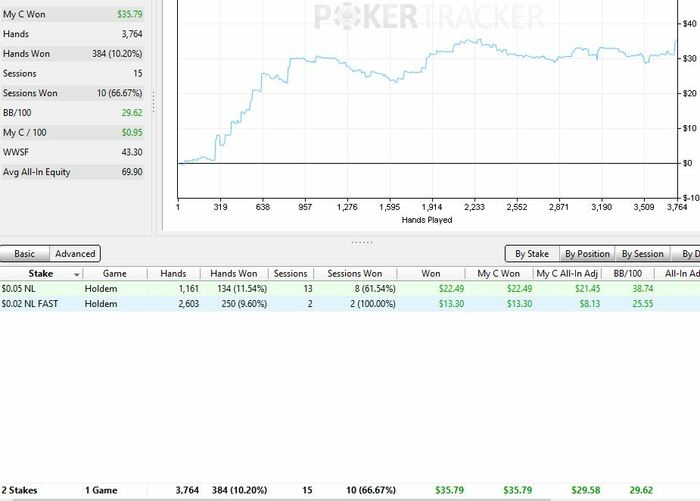Click the 8 (61.54%) sessions won cell

tap(375, 289)
